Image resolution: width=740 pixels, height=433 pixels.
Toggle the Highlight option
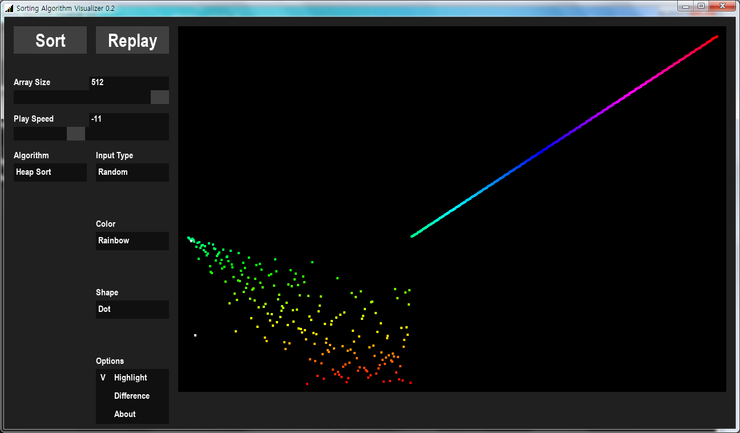pos(132,378)
